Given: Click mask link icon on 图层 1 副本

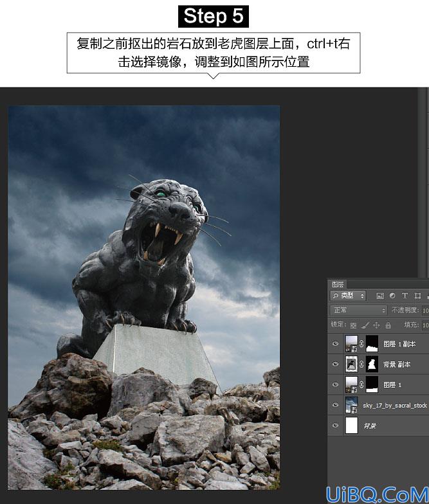Looking at the screenshot, I should click(x=361, y=343).
